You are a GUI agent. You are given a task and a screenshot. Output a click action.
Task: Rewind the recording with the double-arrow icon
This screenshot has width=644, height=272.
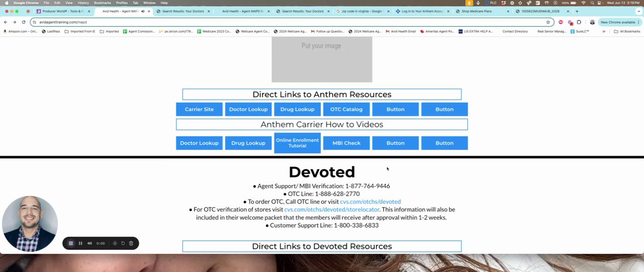[90, 243]
